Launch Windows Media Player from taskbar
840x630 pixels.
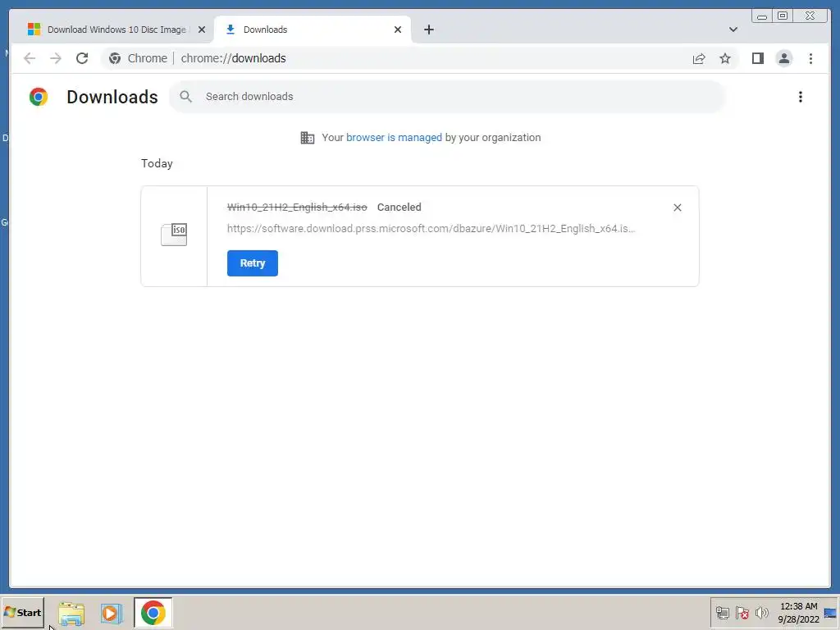[112, 614]
